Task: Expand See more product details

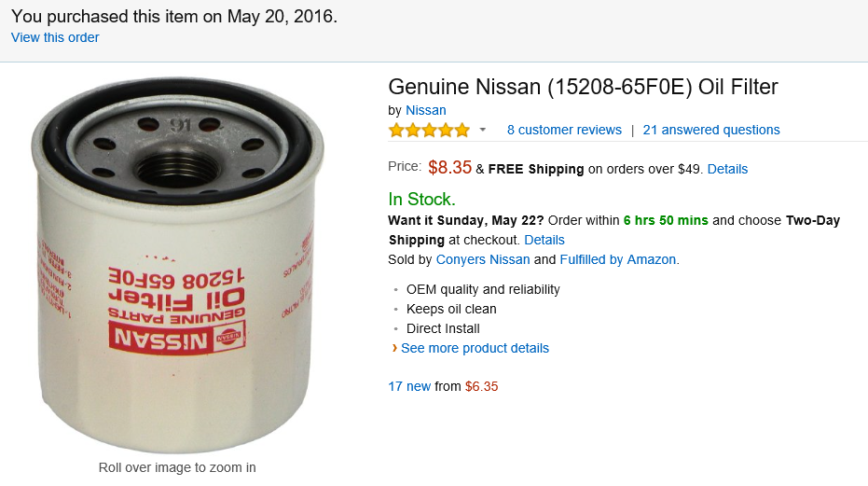Action: [475, 348]
